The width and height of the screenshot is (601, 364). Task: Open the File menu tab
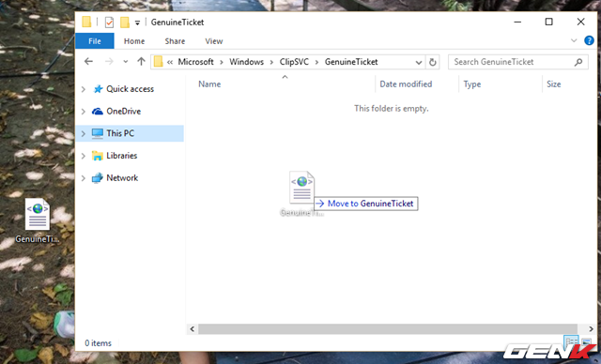tap(95, 41)
